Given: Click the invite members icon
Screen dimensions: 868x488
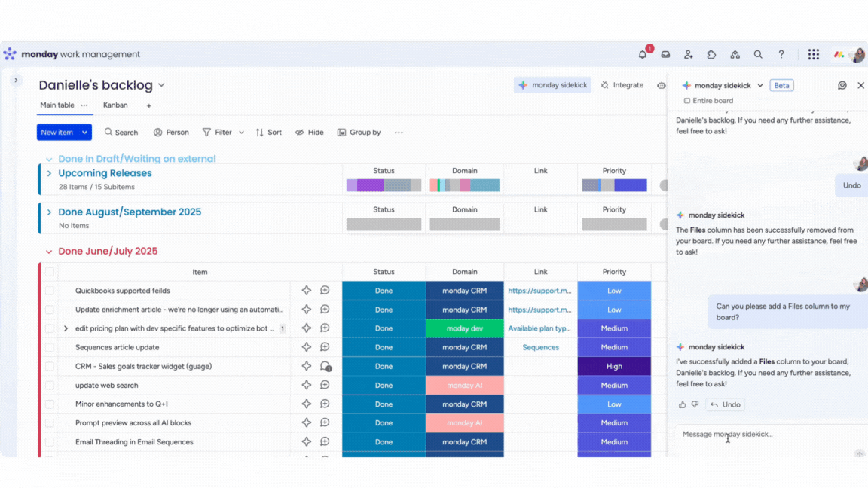Looking at the screenshot, I should tap(688, 55).
